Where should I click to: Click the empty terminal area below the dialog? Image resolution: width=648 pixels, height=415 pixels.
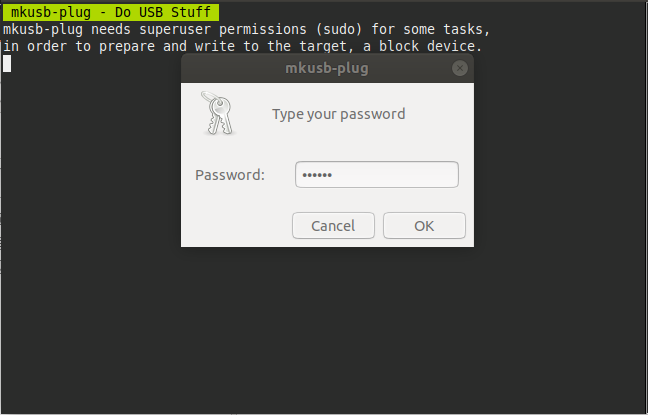[x=324, y=330]
